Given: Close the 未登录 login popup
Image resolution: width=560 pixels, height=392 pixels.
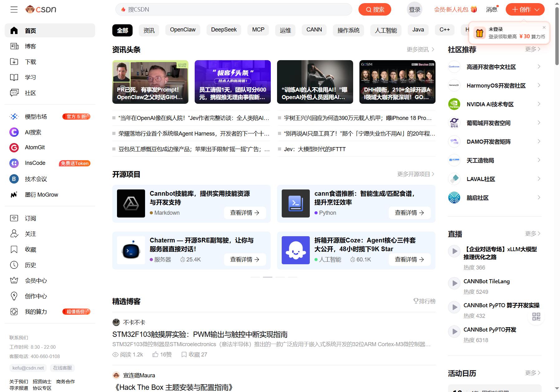Looking at the screenshot, I should [544, 27].
